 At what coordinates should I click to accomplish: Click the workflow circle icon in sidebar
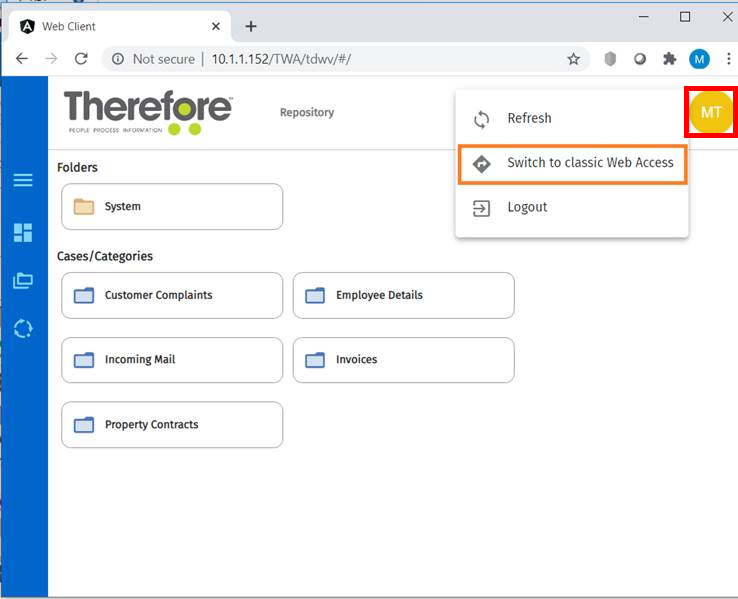click(x=22, y=328)
